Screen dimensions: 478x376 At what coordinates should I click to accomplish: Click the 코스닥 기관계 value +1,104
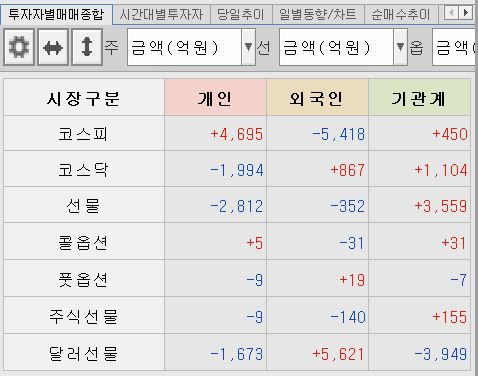441,170
